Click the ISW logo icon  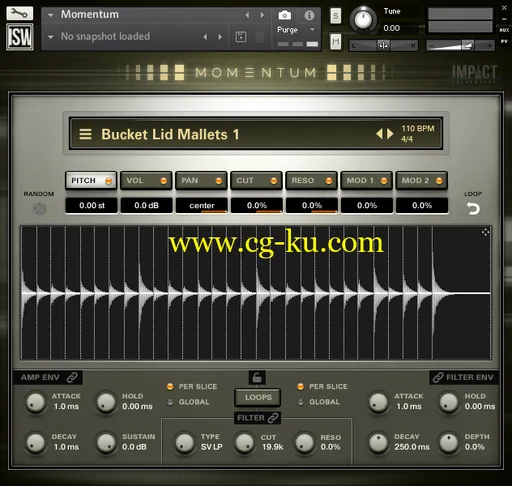tap(20, 37)
